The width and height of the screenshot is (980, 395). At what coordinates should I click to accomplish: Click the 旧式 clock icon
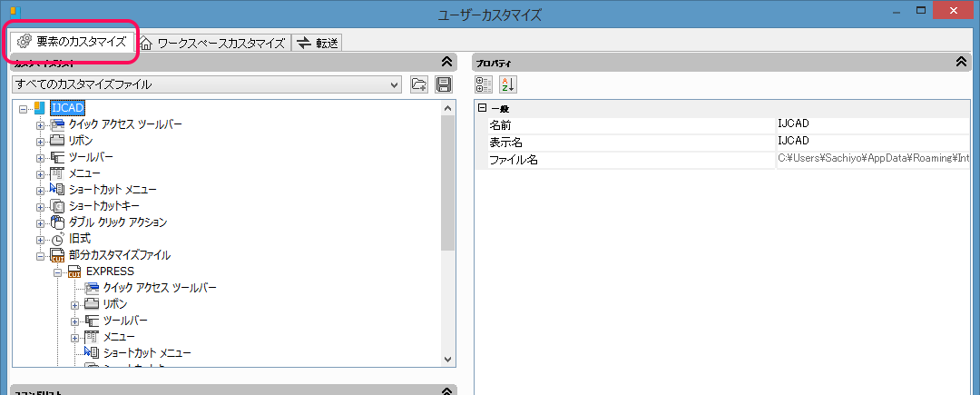coord(57,238)
